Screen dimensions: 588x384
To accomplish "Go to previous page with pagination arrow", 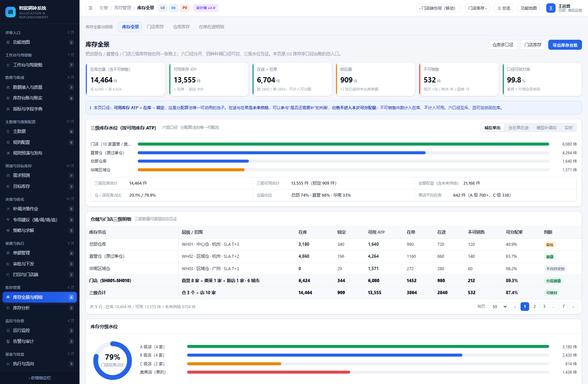I will (x=515, y=307).
